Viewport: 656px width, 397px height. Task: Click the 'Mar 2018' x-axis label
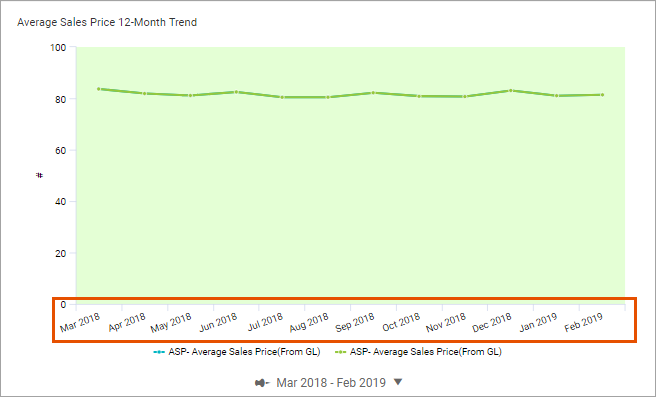(x=80, y=323)
